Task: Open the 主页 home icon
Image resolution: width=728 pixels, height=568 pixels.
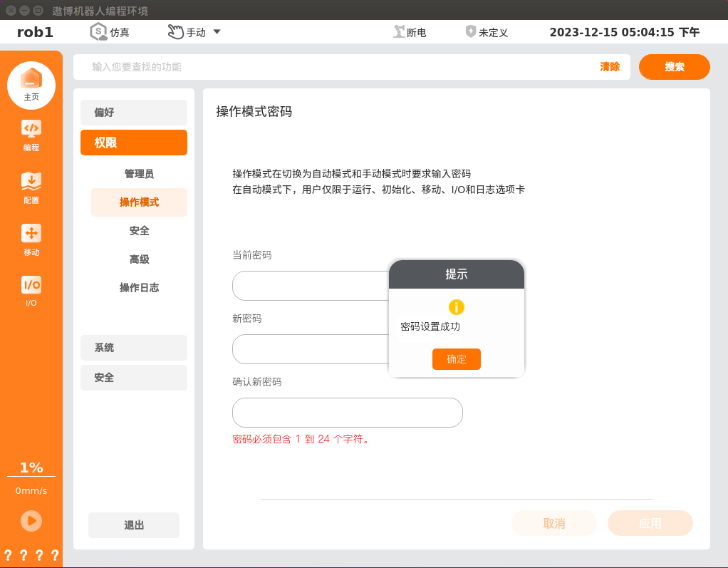Action: point(31,86)
